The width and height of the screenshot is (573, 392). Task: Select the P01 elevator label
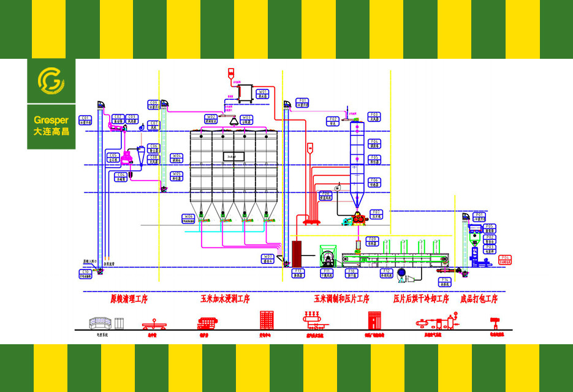(479, 217)
